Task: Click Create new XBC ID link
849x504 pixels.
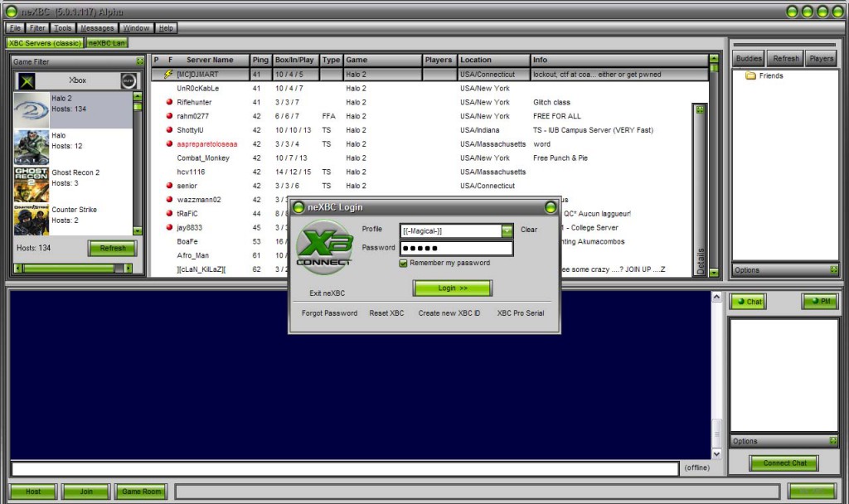Action: coord(449,313)
